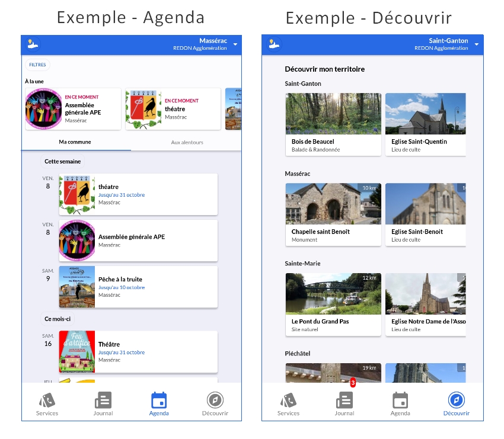Open the Pêche à la truite event
504x439 pixels.
pyautogui.click(x=138, y=287)
